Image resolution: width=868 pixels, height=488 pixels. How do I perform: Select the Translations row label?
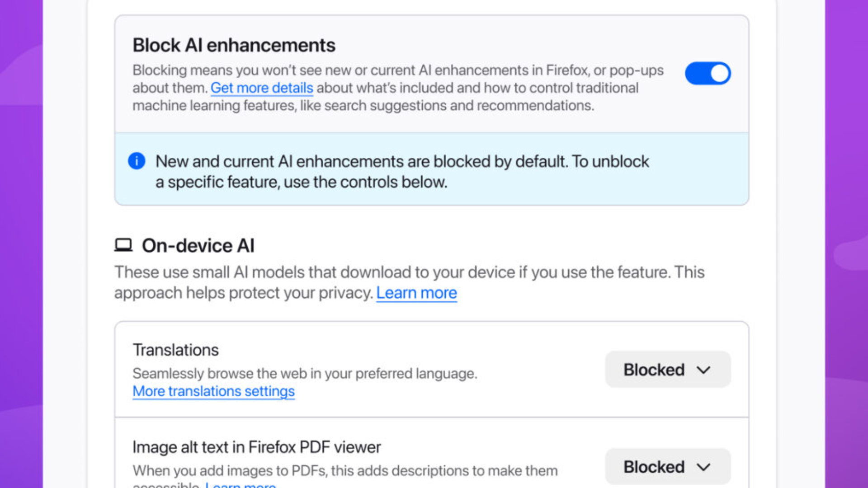pyautogui.click(x=175, y=349)
